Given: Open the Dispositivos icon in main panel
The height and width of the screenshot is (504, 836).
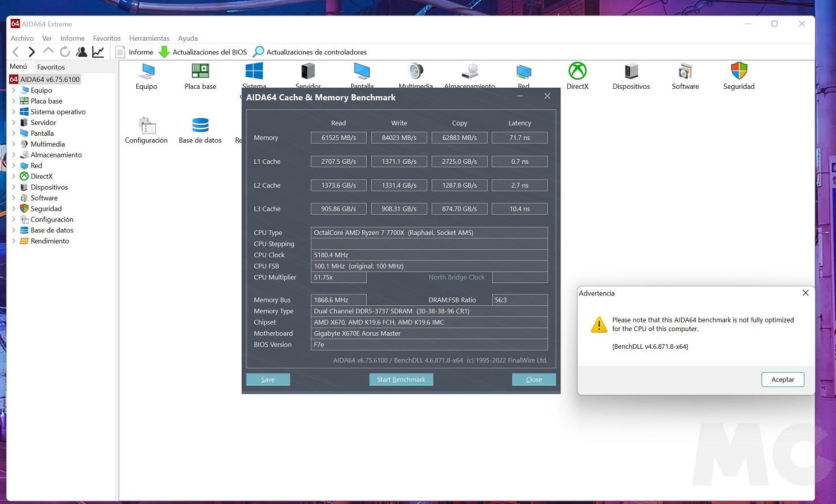Looking at the screenshot, I should 631,72.
